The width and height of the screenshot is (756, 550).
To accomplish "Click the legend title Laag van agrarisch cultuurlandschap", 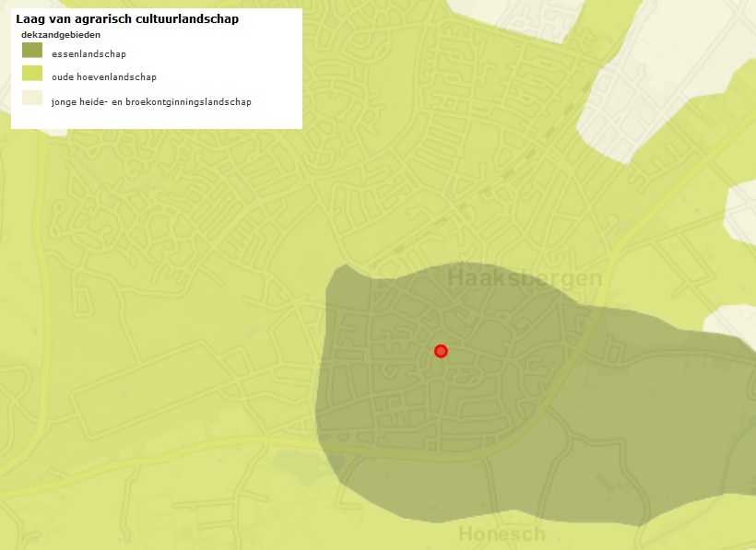I will [127, 19].
